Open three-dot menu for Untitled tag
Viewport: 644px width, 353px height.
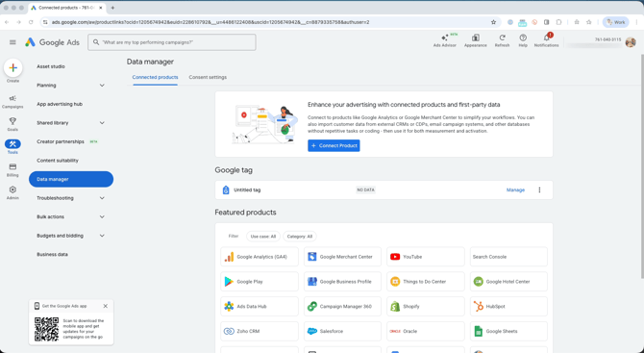tap(539, 189)
